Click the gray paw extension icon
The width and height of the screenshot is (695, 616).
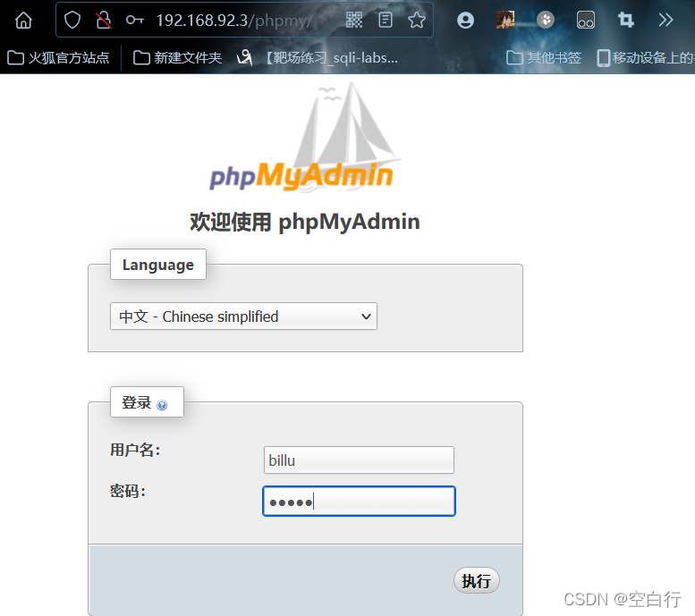[546, 20]
